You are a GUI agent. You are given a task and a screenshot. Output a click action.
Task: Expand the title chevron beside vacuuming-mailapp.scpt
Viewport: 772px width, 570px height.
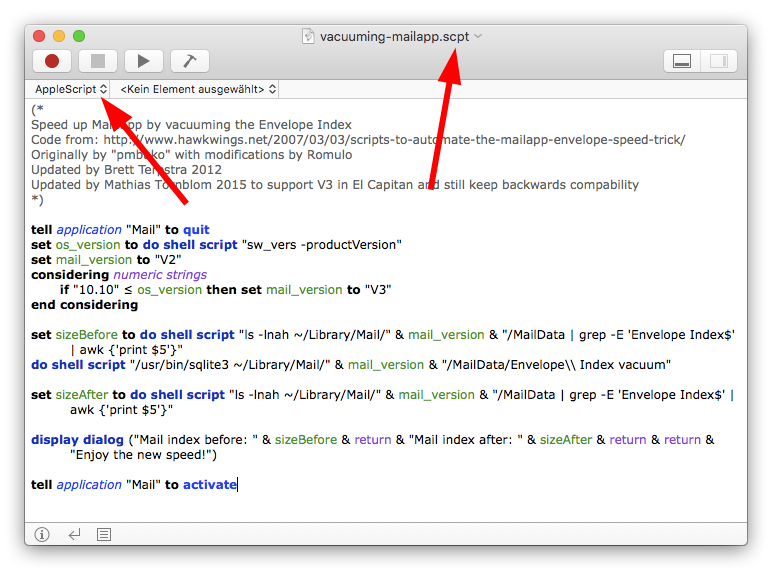(x=478, y=37)
